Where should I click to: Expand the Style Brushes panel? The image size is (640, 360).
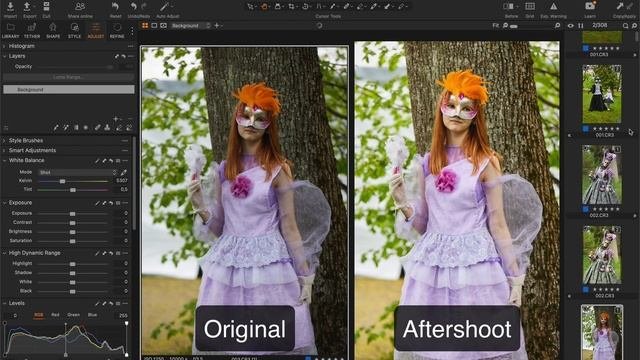click(x=4, y=140)
